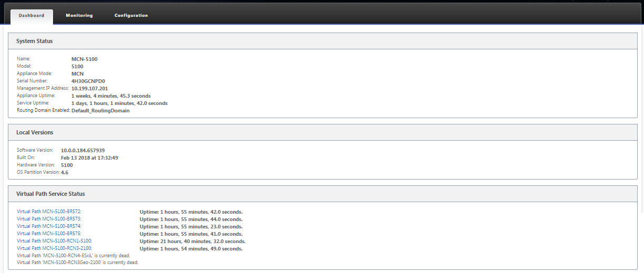Open Virtual Path MCN-5100-RCN3-2100 link
The image size is (644, 273).
pyautogui.click(x=55, y=248)
